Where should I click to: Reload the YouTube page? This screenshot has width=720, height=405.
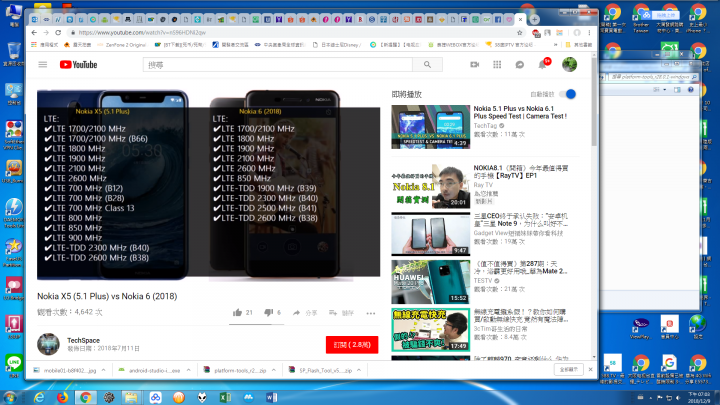pos(58,33)
